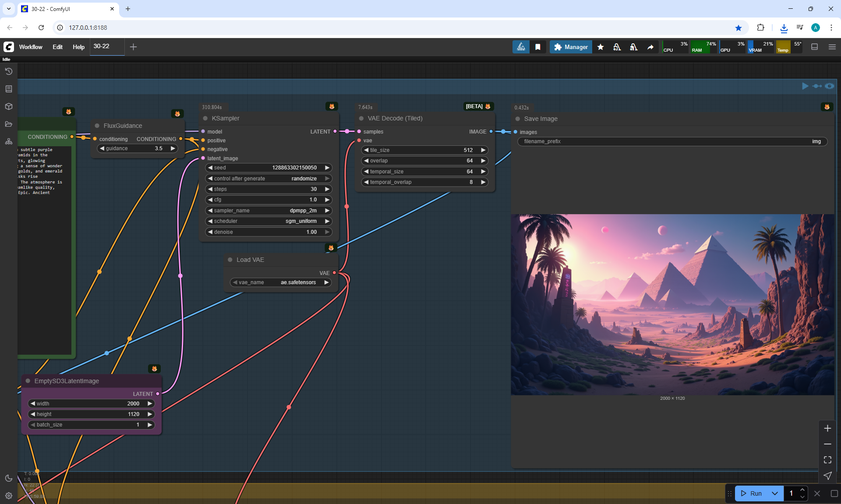Open the workflows folder sidebar icon
Viewport: 841px width, 504px height.
pos(9,124)
